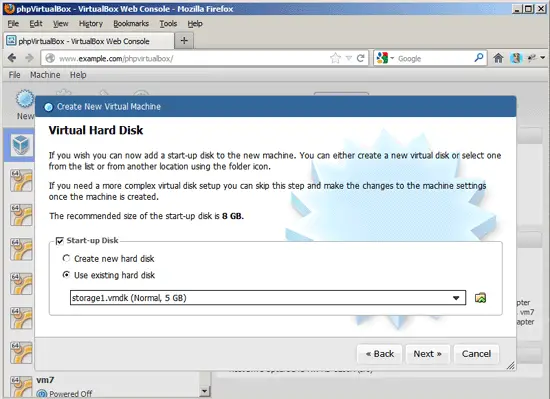Click the folder icon to browse for a disk
550x399 pixels.
480,298
